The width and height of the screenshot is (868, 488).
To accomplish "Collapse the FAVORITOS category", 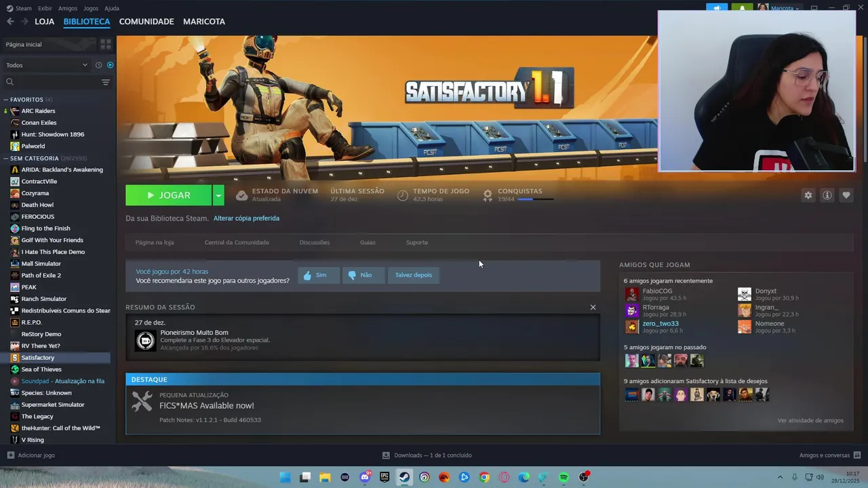I will click(6, 100).
